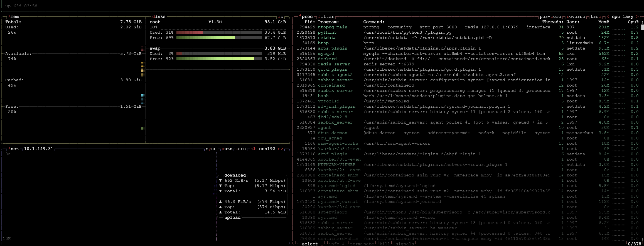This screenshot has height=246, width=644.
Task: Open the process filter input field
Action: click(326, 17)
